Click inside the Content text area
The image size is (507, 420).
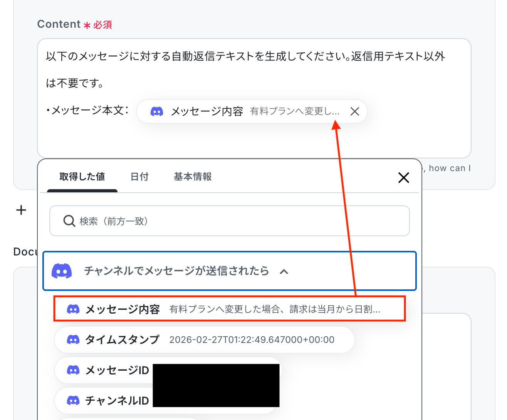pos(254,98)
